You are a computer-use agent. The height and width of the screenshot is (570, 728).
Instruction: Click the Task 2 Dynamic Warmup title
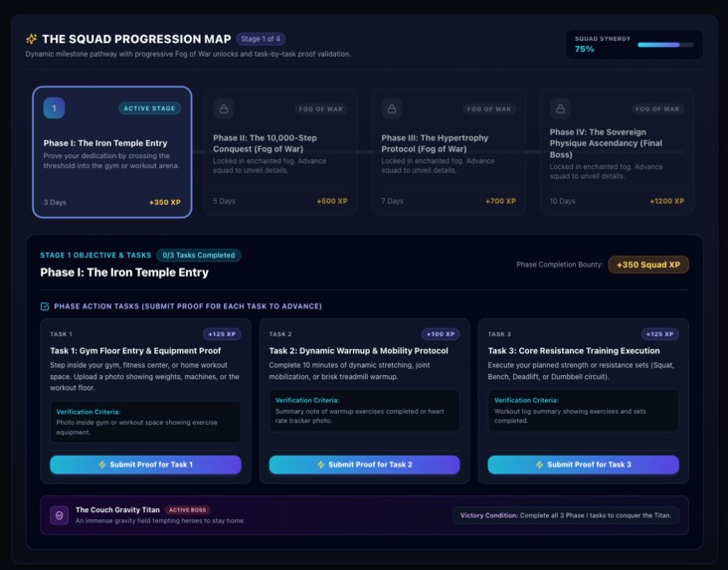point(358,351)
